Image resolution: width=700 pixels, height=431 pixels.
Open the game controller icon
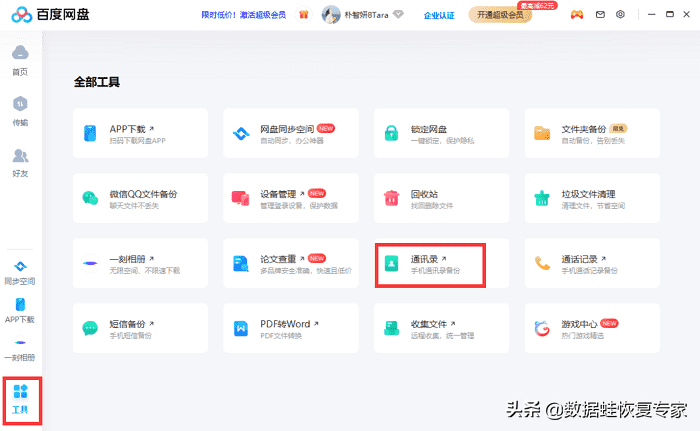point(577,15)
